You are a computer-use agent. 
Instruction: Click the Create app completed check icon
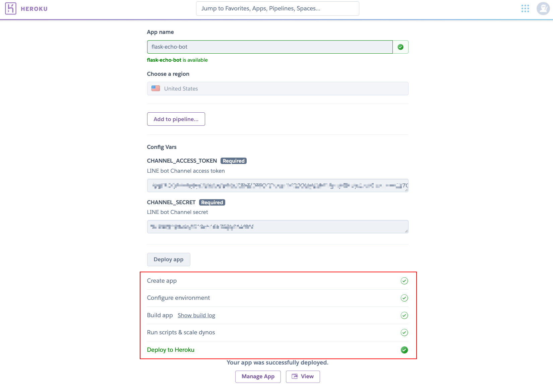(x=405, y=281)
